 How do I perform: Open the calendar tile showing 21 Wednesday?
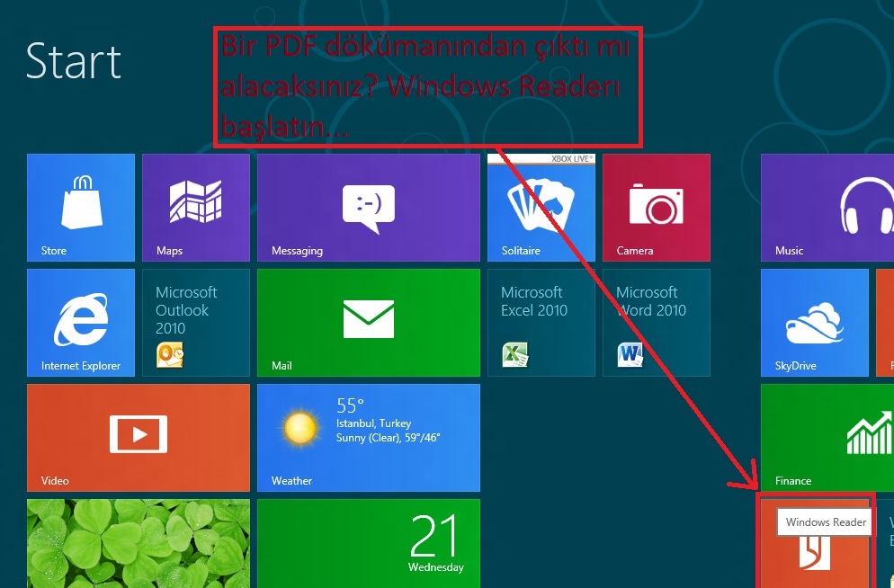(x=369, y=544)
